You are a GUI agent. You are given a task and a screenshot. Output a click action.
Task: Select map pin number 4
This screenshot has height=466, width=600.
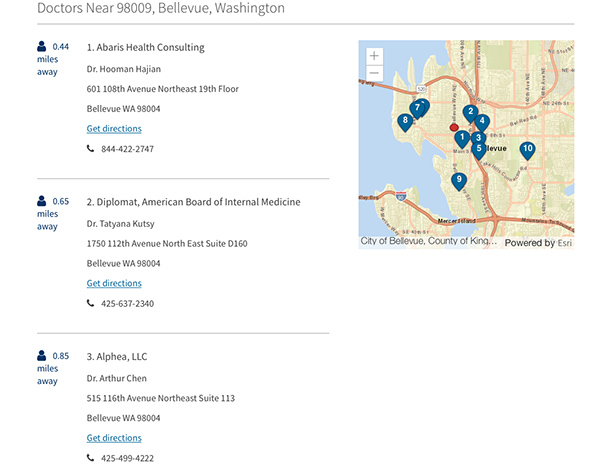click(483, 121)
